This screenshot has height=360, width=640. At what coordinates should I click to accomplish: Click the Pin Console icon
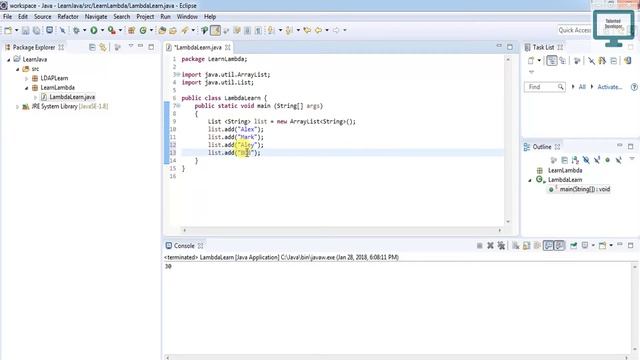point(574,246)
